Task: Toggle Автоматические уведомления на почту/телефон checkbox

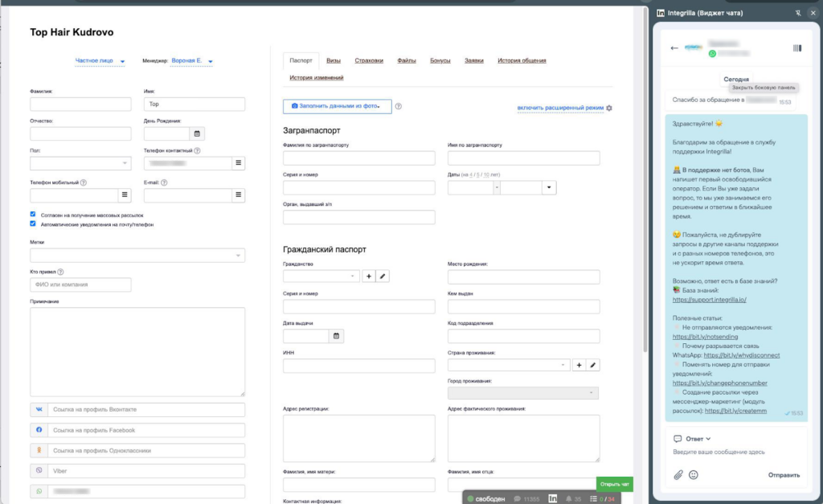Action: [33, 224]
